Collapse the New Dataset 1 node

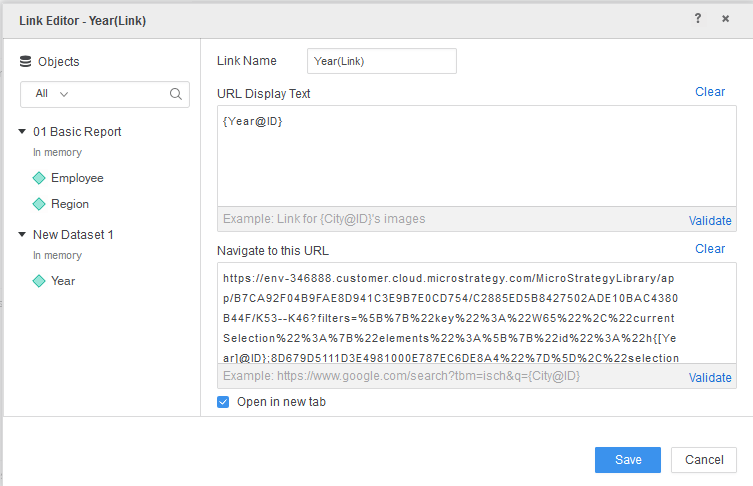(x=22, y=235)
